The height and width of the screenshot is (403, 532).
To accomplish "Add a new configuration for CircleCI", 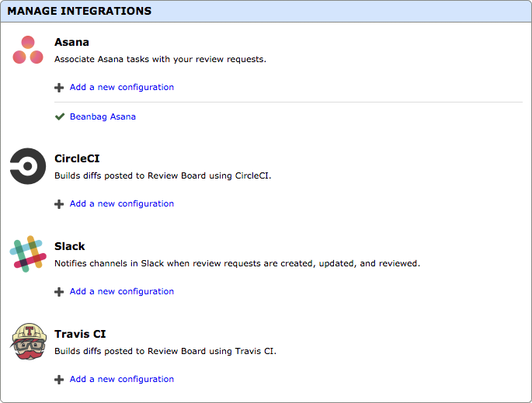I will pyautogui.click(x=122, y=203).
